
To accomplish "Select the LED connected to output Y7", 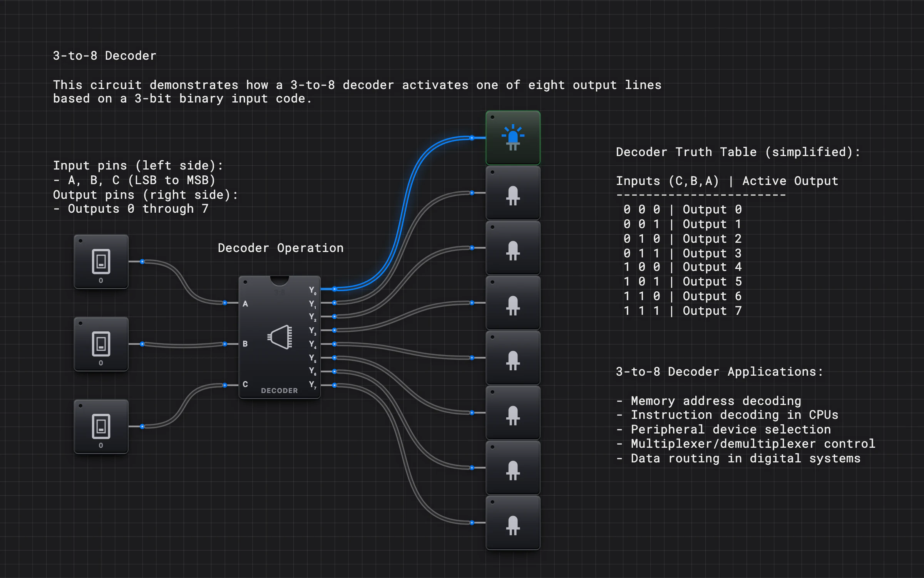I will pyautogui.click(x=513, y=523).
